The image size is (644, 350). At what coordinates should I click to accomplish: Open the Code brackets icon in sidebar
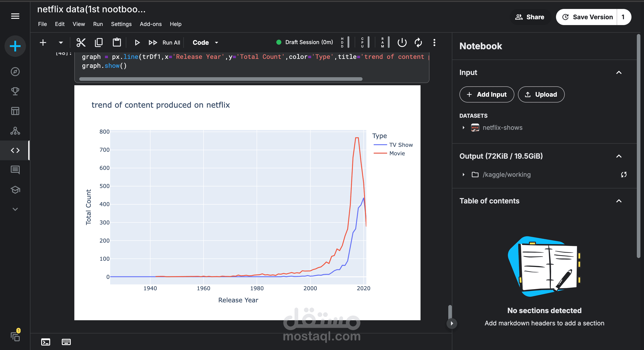point(15,150)
